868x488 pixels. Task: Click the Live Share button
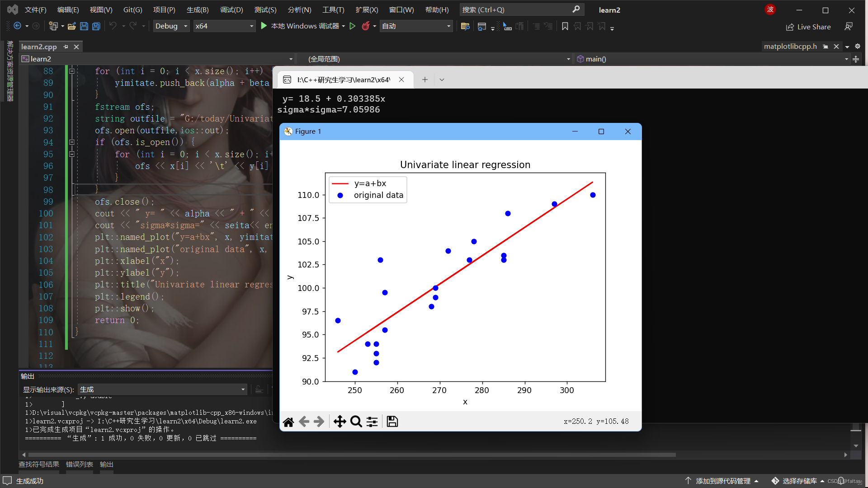click(x=808, y=27)
